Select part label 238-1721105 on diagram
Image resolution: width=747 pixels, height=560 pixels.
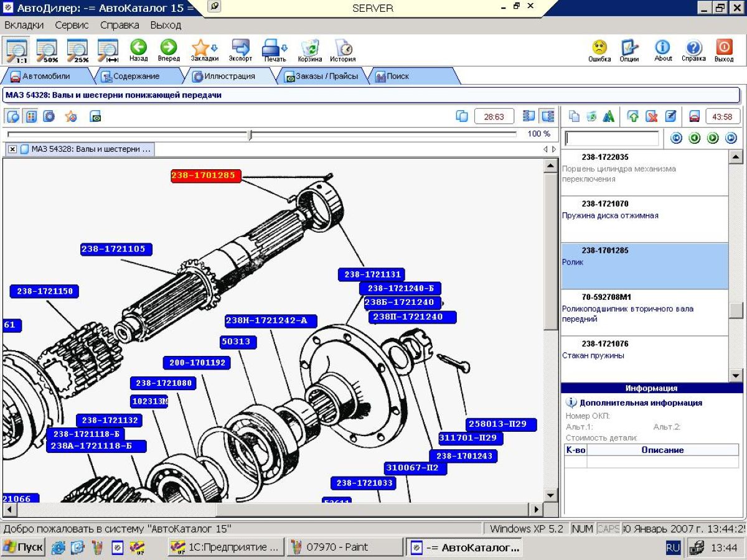[116, 249]
